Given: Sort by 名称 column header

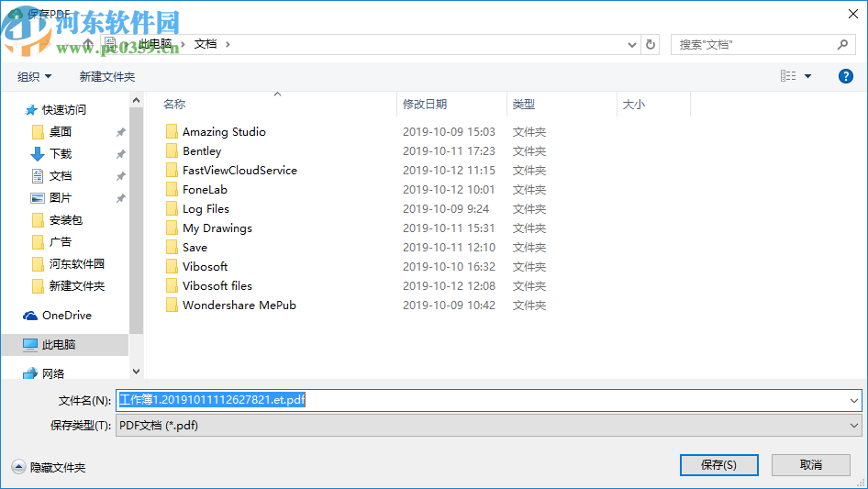Looking at the screenshot, I should 174,104.
